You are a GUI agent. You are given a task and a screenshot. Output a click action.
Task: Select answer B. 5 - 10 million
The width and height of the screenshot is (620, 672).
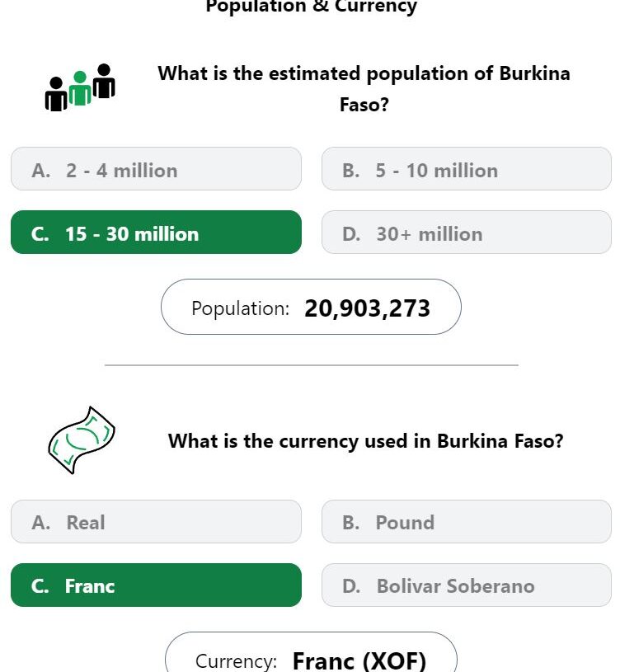tap(467, 169)
